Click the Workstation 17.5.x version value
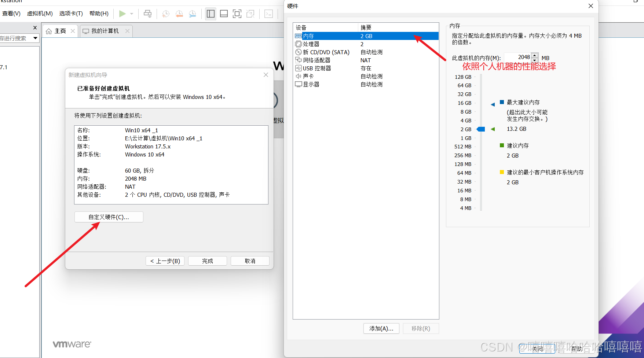 coord(148,147)
